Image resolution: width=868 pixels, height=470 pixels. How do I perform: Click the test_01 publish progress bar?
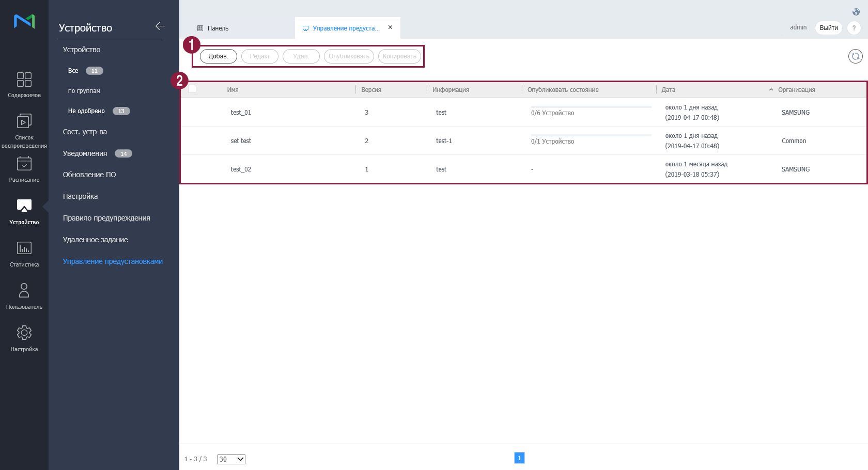point(591,107)
